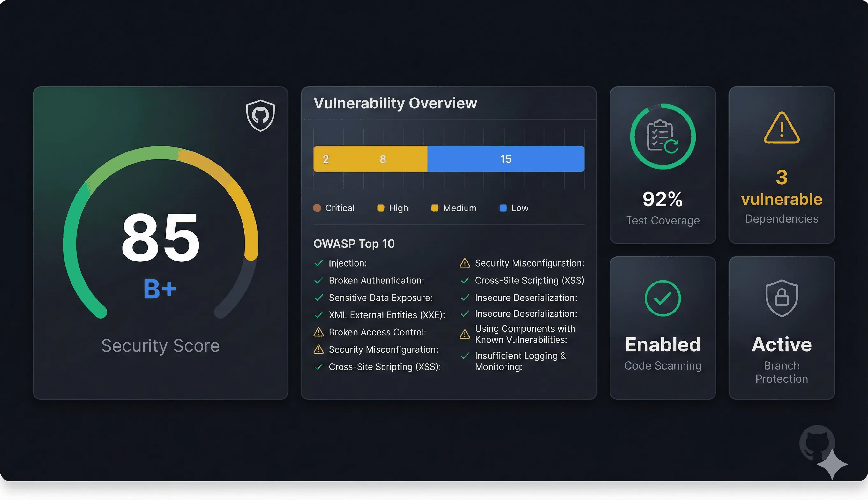
Task: Click Using Components with Known Vulnerabilities entry
Action: point(525,334)
